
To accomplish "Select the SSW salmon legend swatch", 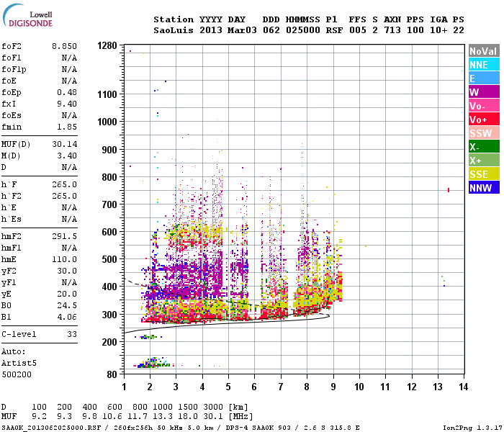I will (484, 132).
